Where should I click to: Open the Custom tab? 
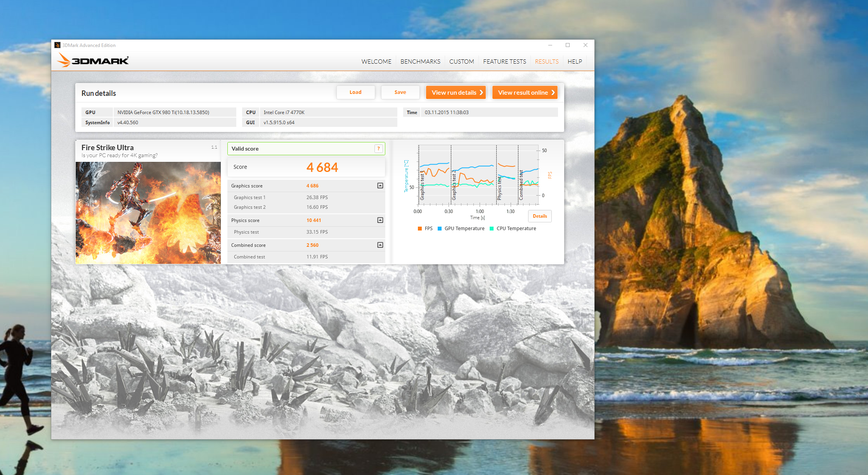click(461, 61)
